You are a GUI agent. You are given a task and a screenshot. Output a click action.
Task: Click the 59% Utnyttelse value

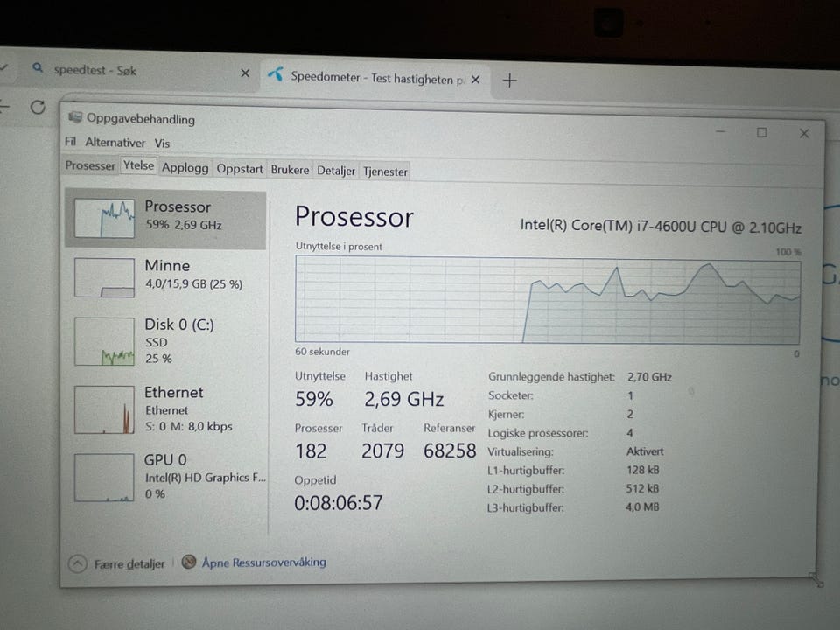[x=314, y=399]
